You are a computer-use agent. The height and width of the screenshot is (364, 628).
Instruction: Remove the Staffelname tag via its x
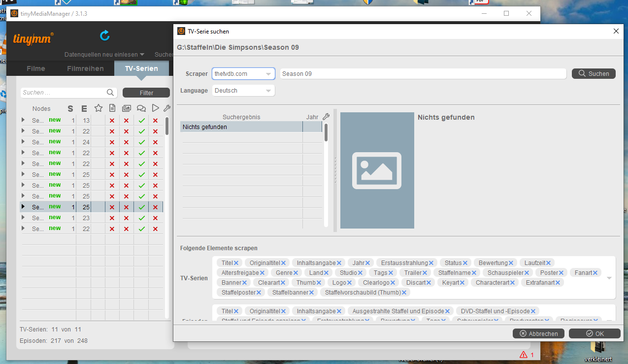click(x=474, y=273)
